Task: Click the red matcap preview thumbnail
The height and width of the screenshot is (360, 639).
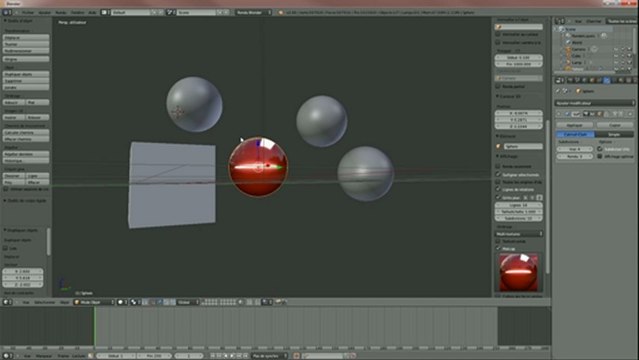Action: pos(519,272)
